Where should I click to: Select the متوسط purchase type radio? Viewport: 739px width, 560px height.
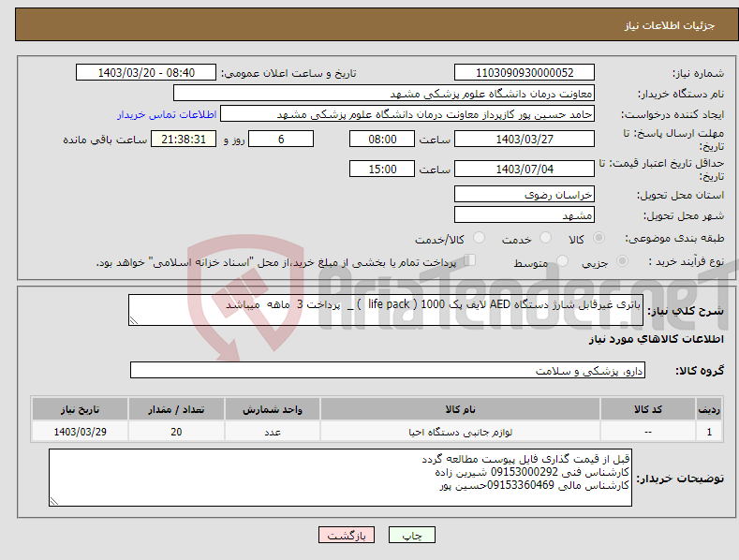(x=562, y=260)
